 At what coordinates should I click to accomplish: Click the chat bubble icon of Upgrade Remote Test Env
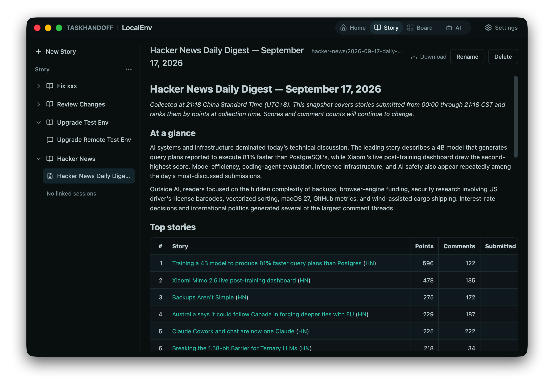(50, 140)
